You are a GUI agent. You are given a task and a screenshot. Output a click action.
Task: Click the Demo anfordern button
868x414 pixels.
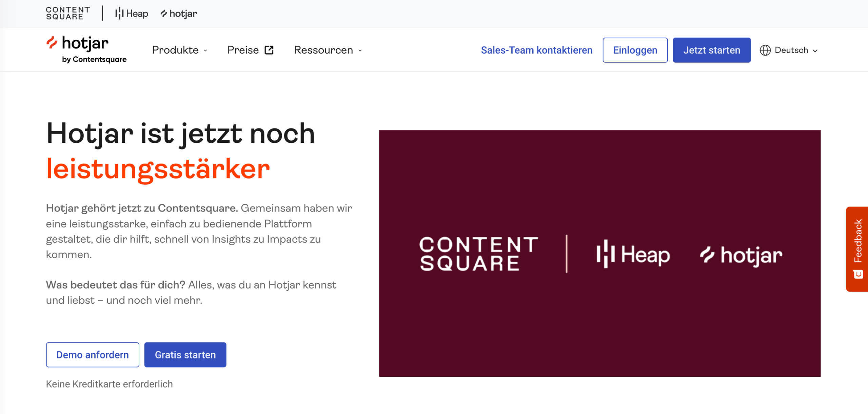point(93,355)
